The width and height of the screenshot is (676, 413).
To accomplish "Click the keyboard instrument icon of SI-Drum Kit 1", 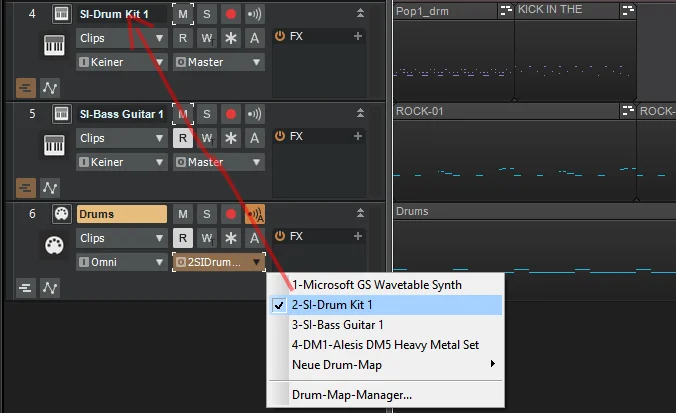I will pyautogui.click(x=54, y=45).
